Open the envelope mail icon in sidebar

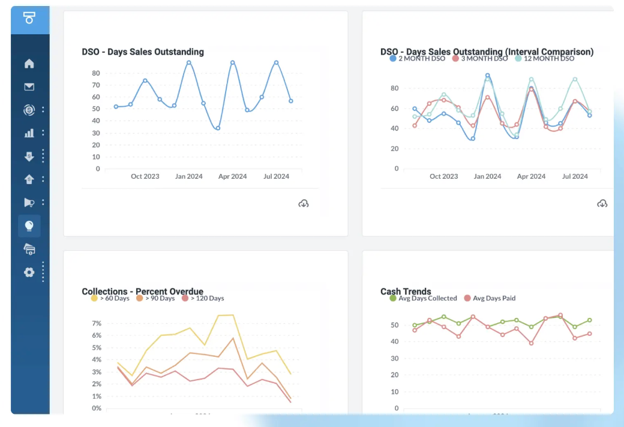[29, 87]
